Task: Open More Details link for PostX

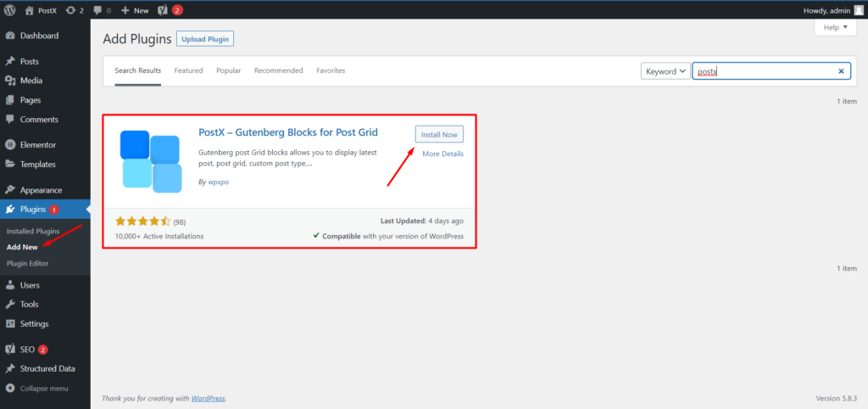Action: 442,154
